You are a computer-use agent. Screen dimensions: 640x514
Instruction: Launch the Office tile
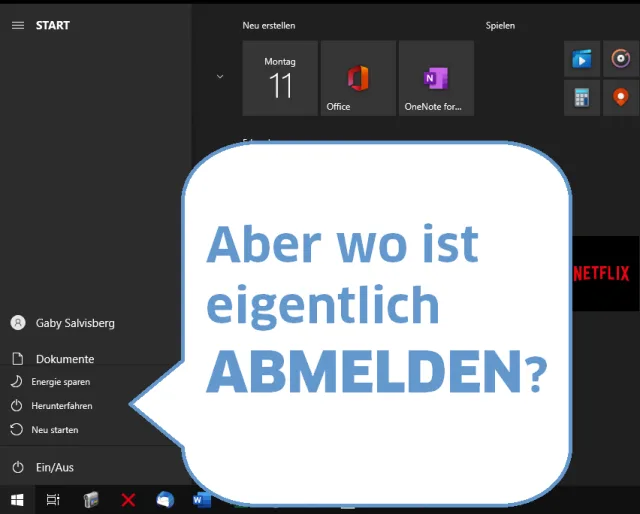pyautogui.click(x=358, y=78)
